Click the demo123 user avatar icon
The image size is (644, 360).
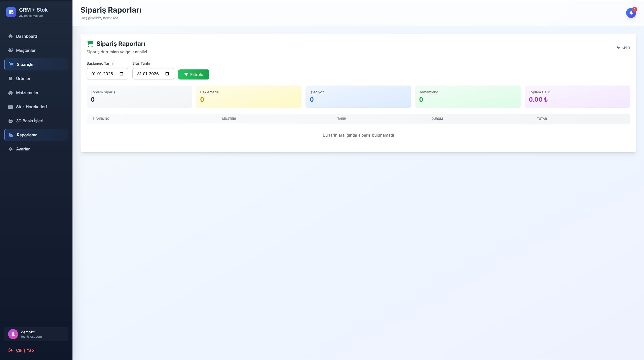click(x=13, y=334)
